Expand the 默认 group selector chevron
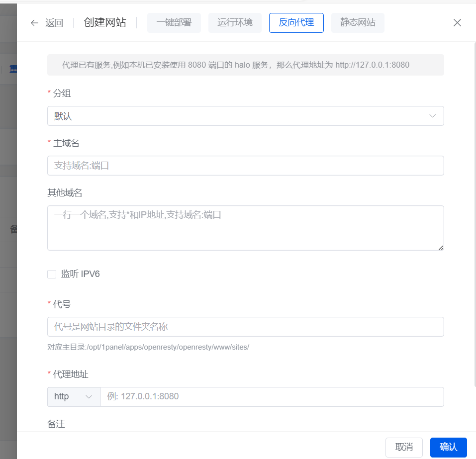 (432, 116)
